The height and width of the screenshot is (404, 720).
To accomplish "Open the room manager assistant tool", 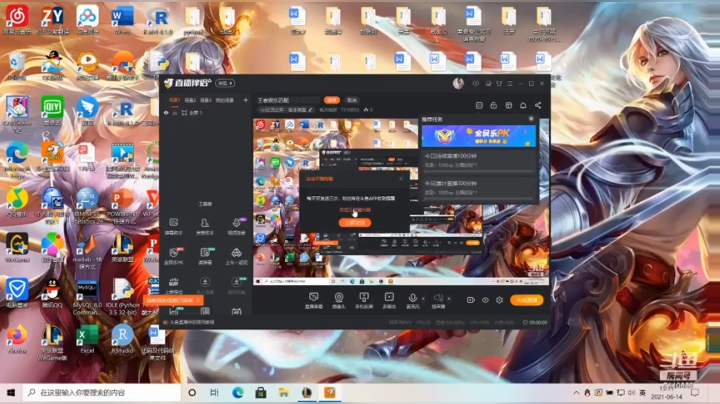I will 205,225.
